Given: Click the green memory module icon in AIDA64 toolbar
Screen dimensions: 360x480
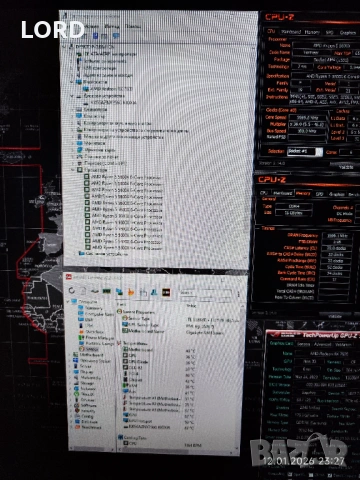Looking at the screenshot, I should tap(107, 291).
